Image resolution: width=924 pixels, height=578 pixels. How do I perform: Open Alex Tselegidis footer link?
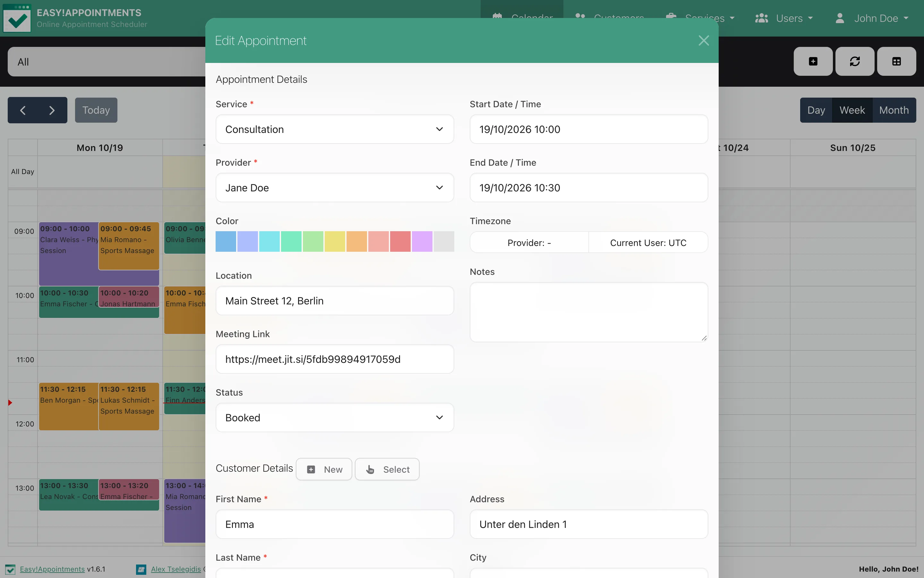click(176, 569)
